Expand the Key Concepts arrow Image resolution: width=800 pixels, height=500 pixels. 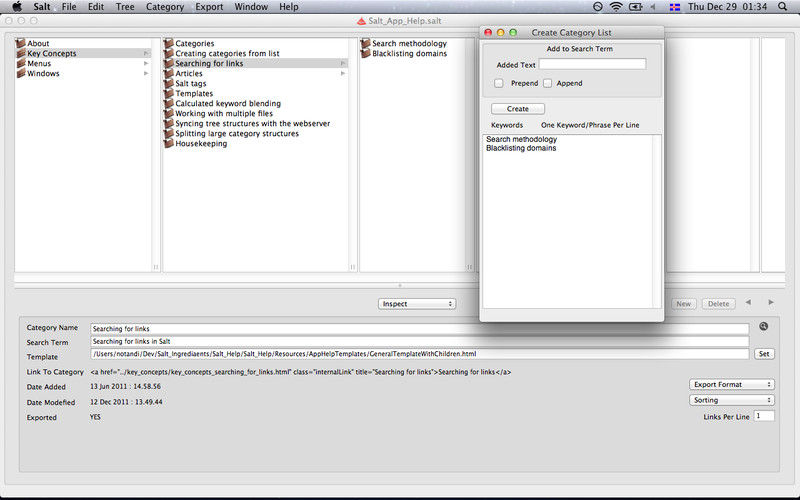(x=146, y=53)
